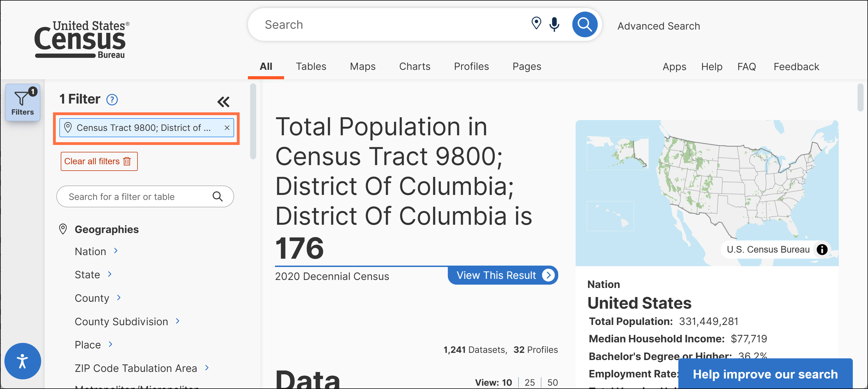
Task: Click the filter help question mark icon
Action: click(x=112, y=99)
